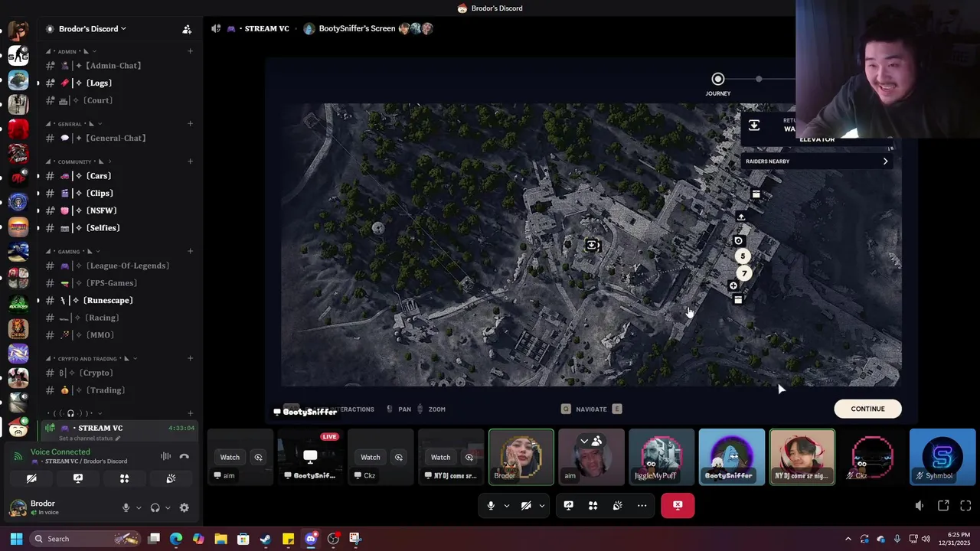Open the Admin-Chat channel
The height and width of the screenshot is (551, 980).
[x=119, y=66]
